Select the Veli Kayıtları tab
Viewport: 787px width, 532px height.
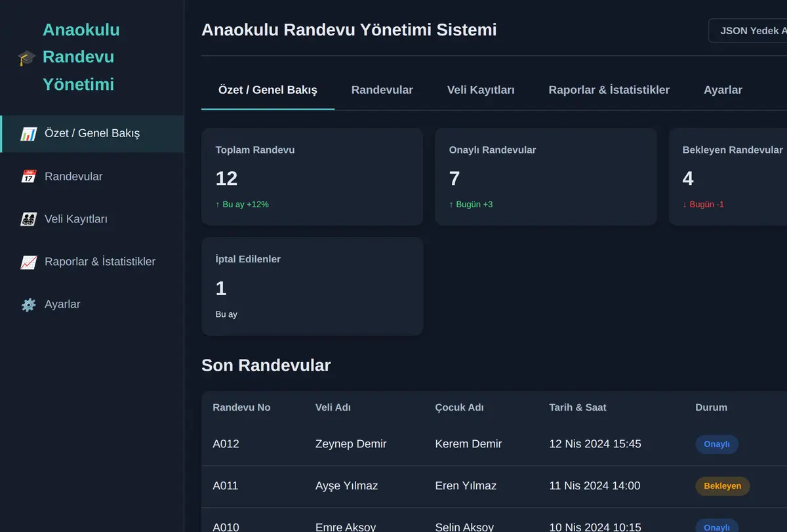[481, 90]
